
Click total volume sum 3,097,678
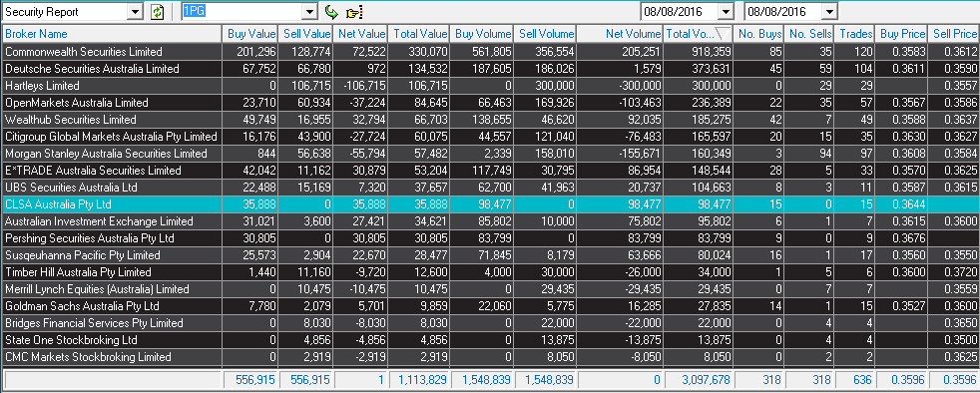point(699,379)
